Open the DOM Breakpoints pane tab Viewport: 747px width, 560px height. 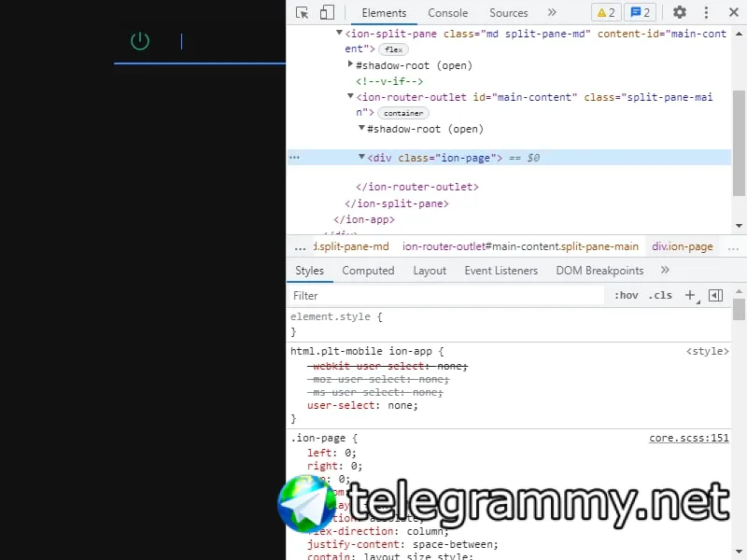click(x=599, y=271)
